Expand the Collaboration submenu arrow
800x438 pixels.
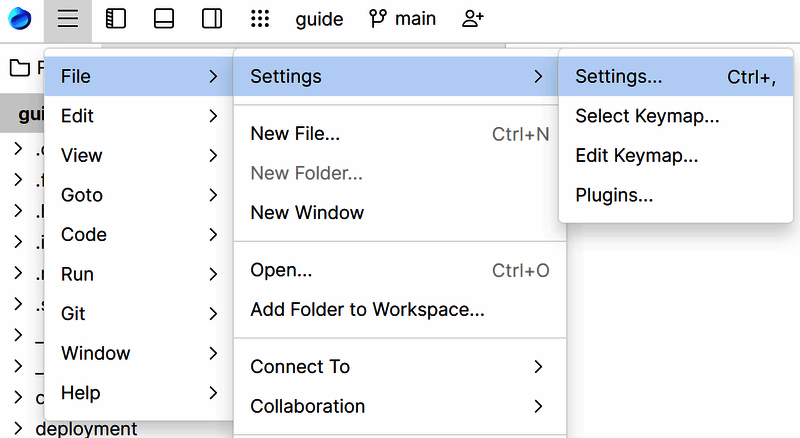click(x=538, y=406)
